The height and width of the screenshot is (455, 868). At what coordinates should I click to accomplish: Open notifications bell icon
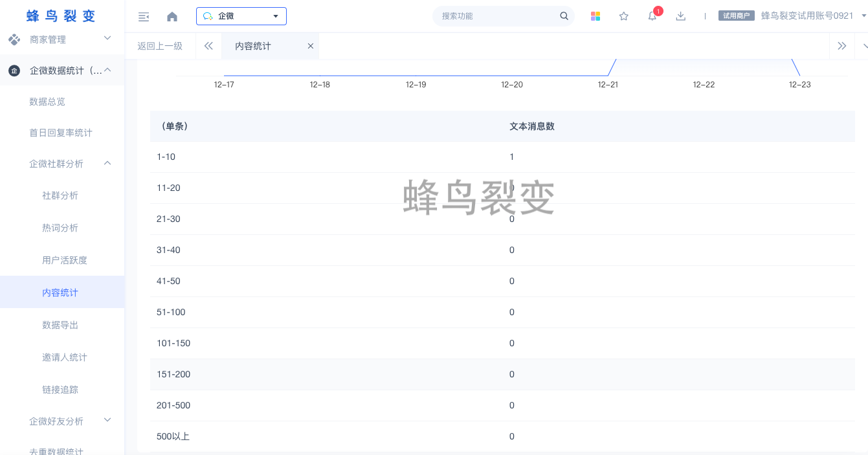(x=652, y=16)
